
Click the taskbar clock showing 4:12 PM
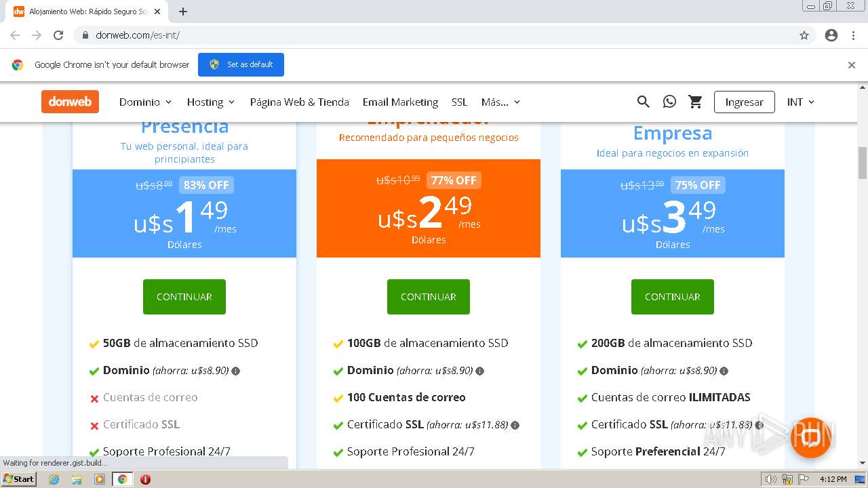833,479
